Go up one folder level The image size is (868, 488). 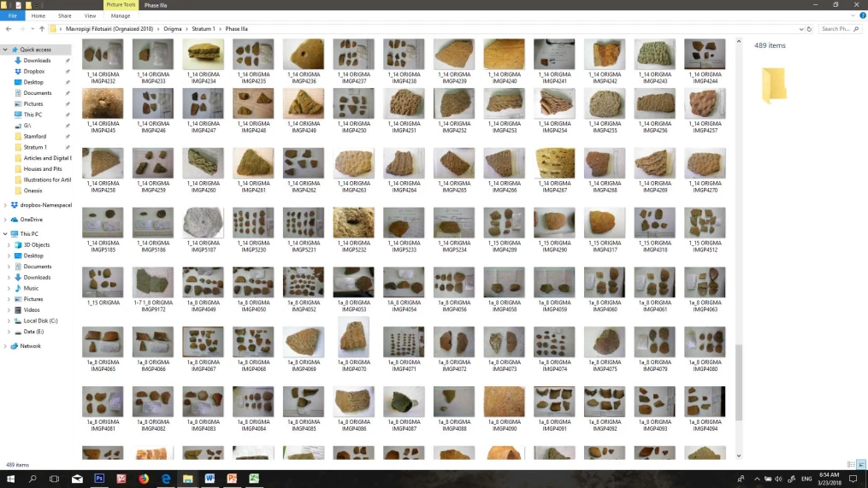pos(42,29)
